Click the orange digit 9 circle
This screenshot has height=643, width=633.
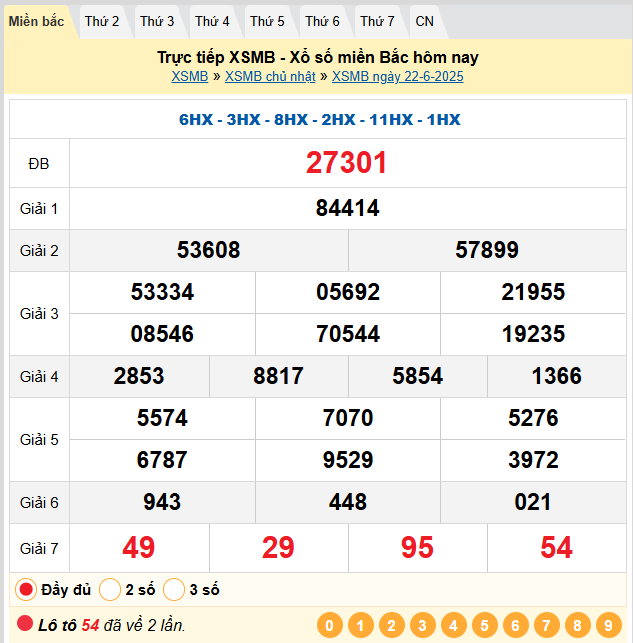coord(609,625)
